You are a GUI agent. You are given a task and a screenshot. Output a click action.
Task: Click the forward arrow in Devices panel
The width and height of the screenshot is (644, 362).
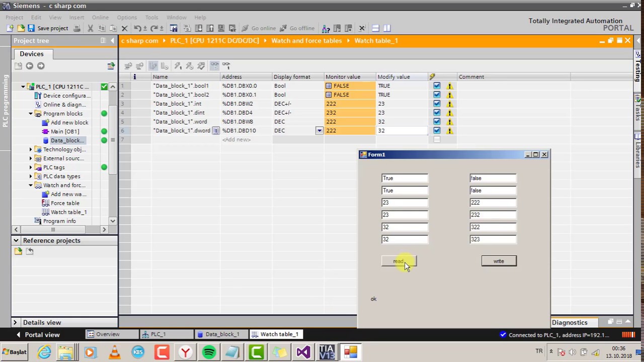pyautogui.click(x=41, y=65)
